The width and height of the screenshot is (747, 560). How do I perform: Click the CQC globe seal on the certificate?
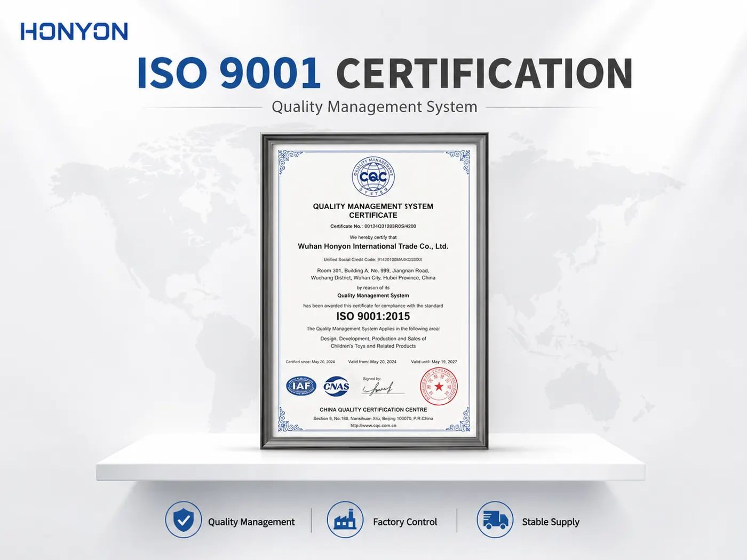373,177
